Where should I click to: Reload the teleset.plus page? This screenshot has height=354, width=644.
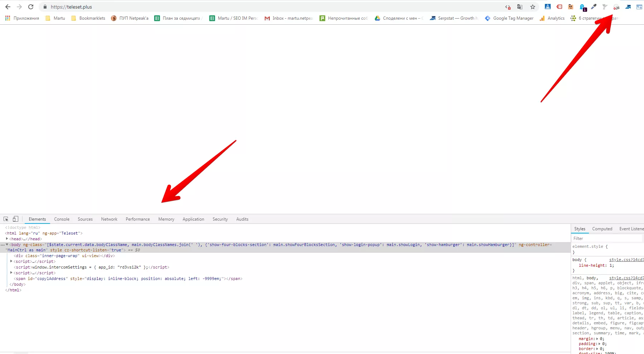[31, 7]
